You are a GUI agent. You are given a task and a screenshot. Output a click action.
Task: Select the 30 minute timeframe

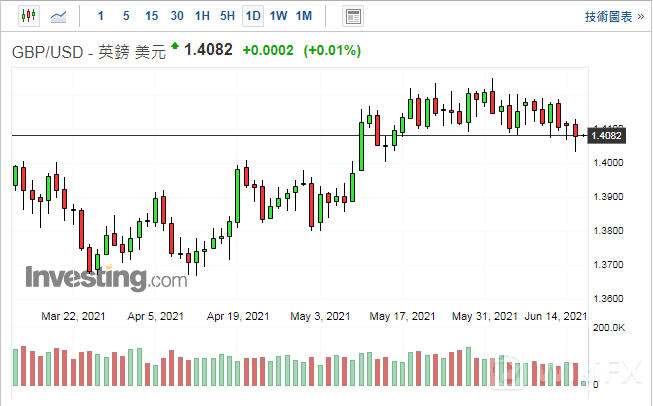point(177,16)
